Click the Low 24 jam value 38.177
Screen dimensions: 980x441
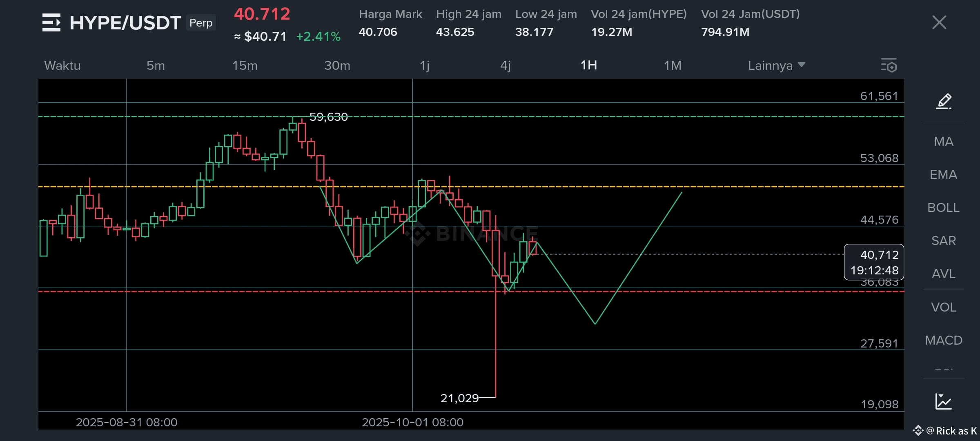(534, 32)
